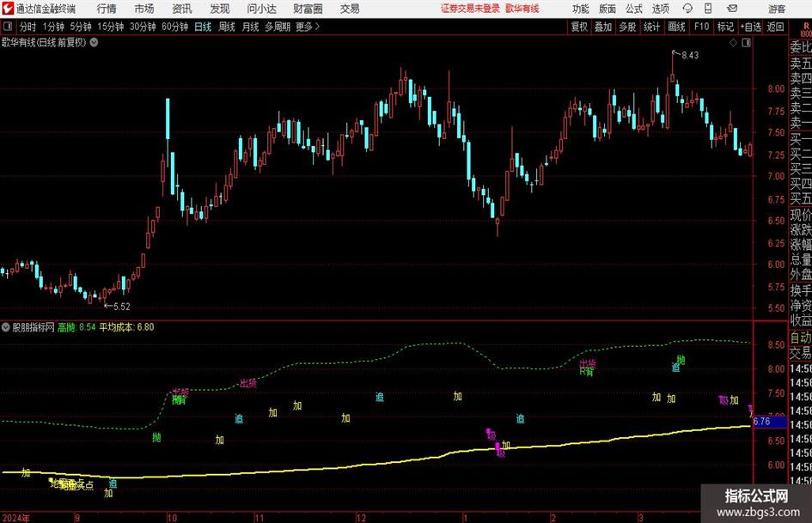
Task: Click the 标记 mark toolbar button
Action: [x=725, y=27]
